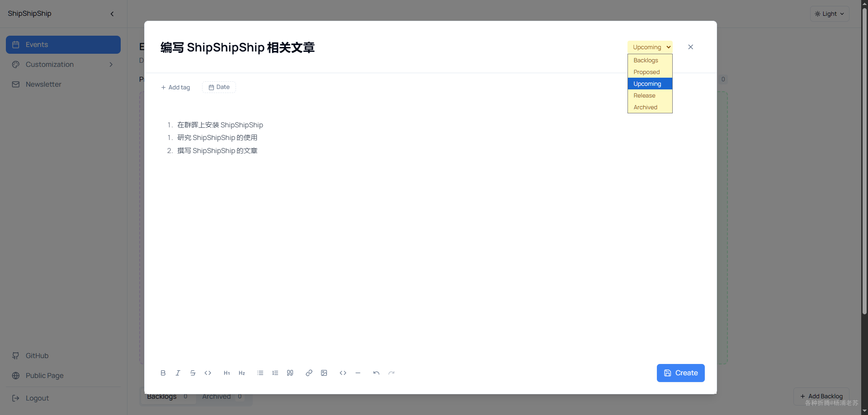Screen dimensions: 868x415
Task: Open the Upcoming status dropdown
Action: pyautogui.click(x=650, y=47)
